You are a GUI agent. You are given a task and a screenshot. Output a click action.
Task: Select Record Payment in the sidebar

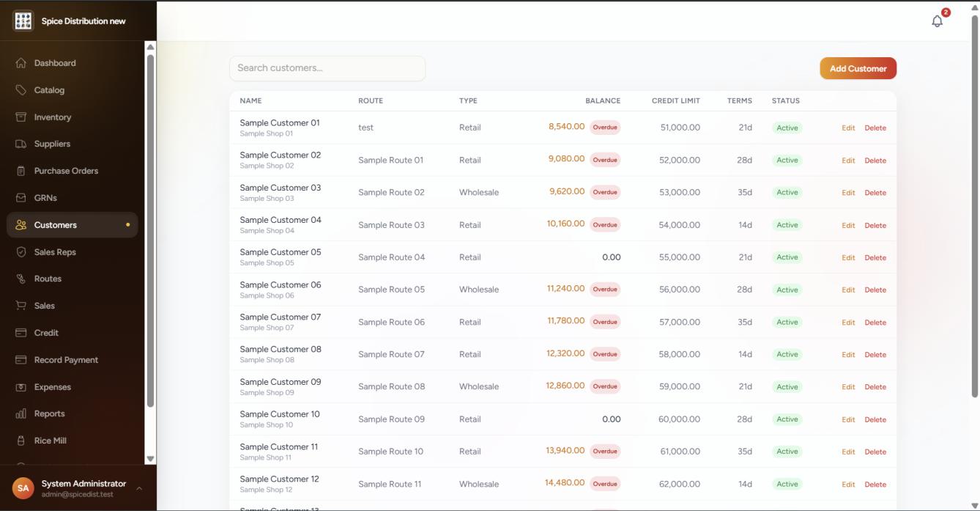[72, 360]
